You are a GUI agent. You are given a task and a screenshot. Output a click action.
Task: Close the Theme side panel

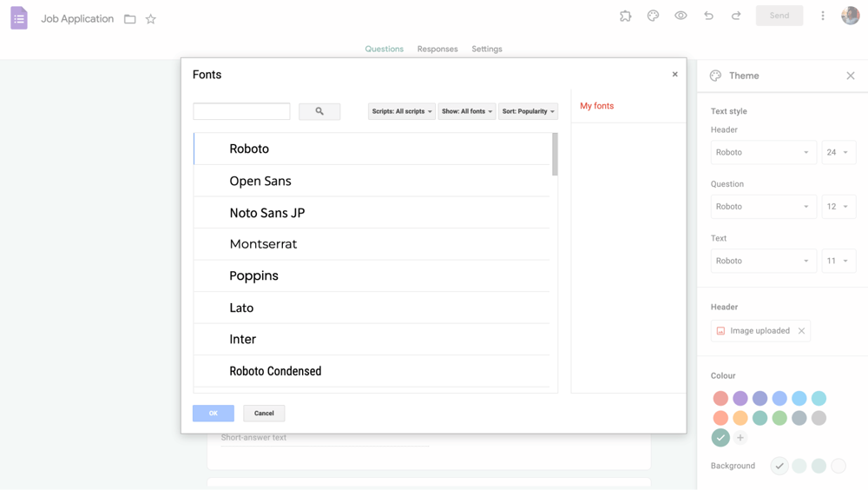(851, 76)
